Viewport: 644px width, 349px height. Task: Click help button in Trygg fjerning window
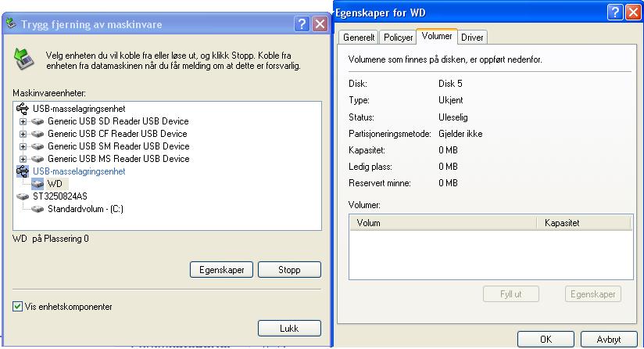coord(302,23)
